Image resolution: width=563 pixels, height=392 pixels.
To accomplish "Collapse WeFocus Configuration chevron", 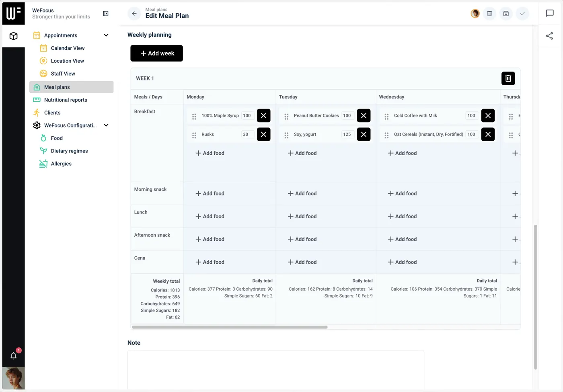I will coord(106,125).
